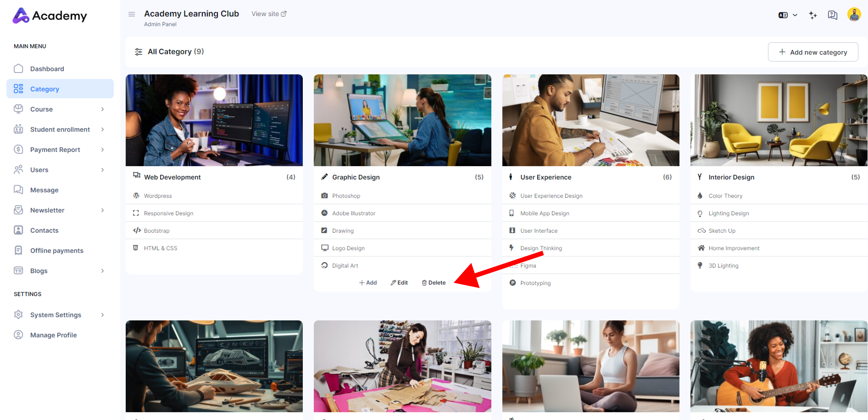868x420 pixels.
Task: Click the Contacts icon in sidebar
Action: [18, 230]
